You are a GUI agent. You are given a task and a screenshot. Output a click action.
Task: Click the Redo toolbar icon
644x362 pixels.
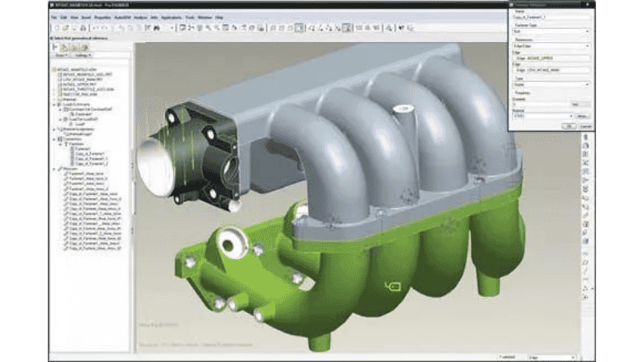pos(105,28)
